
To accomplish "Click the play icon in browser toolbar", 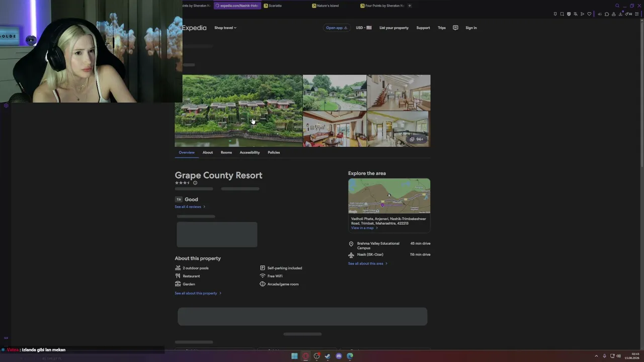I will pyautogui.click(x=582, y=14).
